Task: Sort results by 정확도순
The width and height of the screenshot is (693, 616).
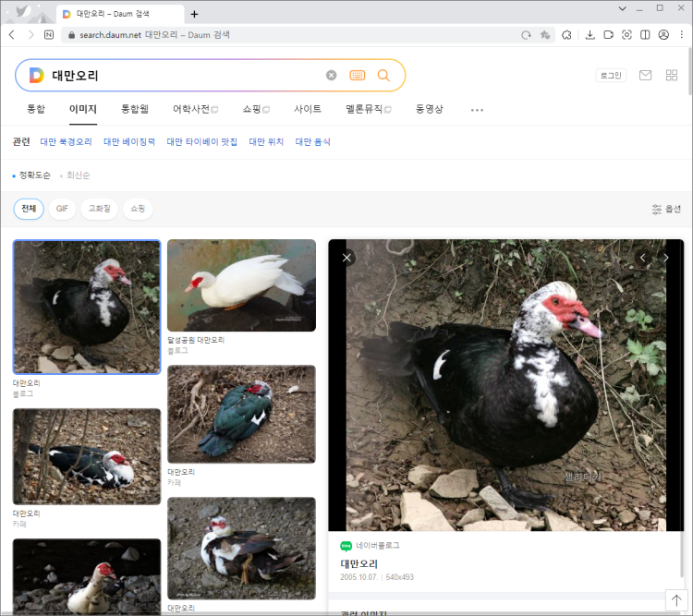Action: (34, 175)
